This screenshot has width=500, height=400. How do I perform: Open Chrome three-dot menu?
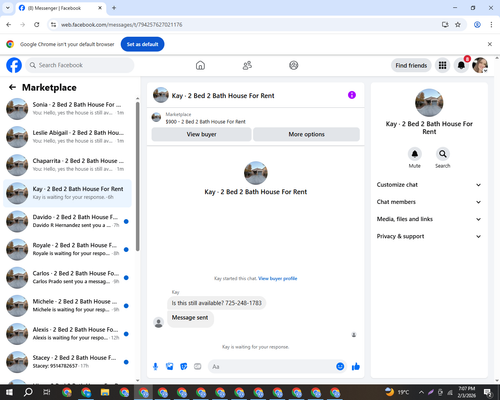pos(491,25)
